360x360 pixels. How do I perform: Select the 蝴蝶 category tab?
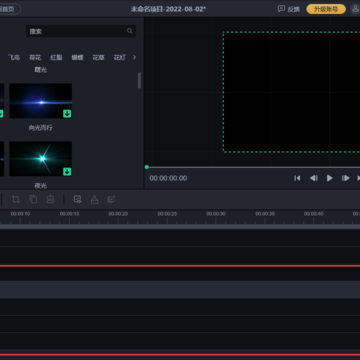pyautogui.click(x=77, y=57)
